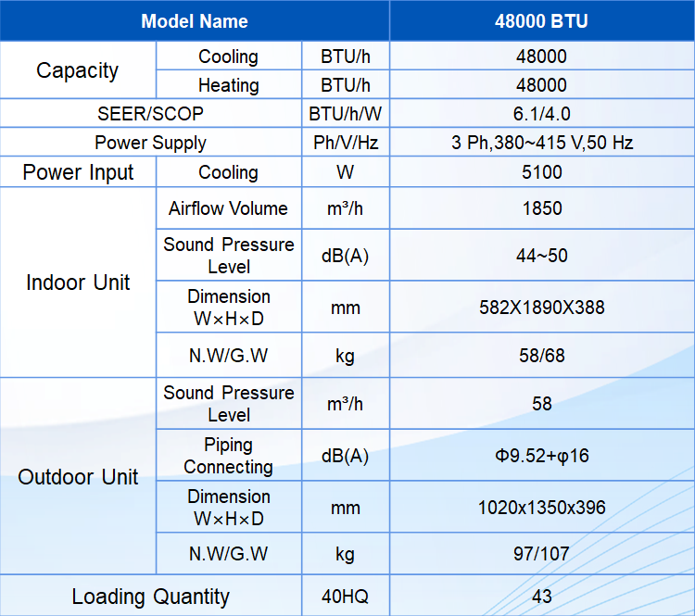Click the Piping Connecting cell
This screenshot has height=616, width=695.
229,456
